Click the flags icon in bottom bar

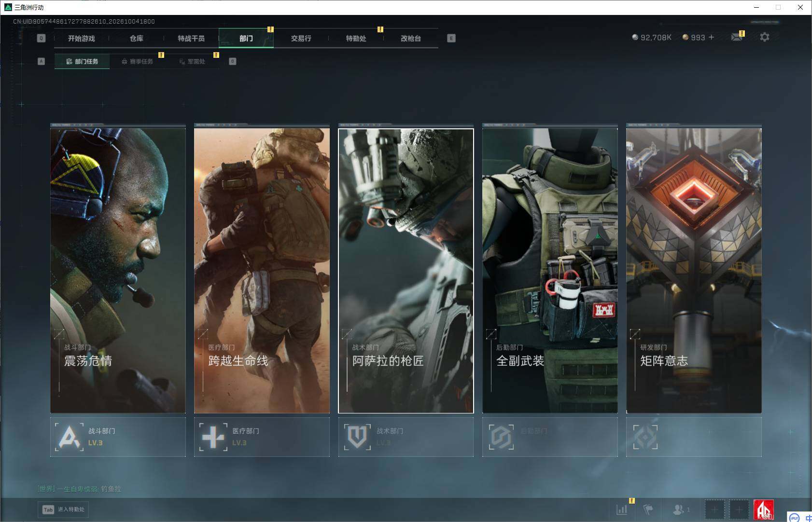click(648, 509)
